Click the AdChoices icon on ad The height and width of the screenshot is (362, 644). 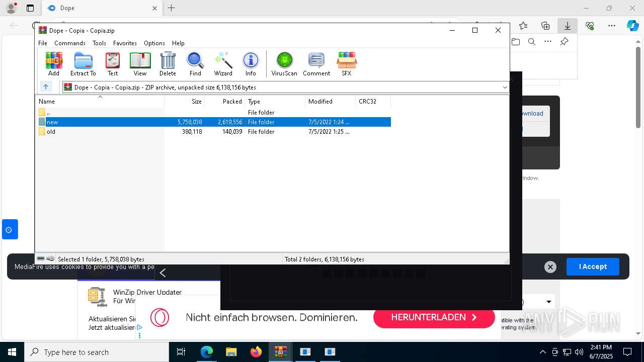click(139, 327)
